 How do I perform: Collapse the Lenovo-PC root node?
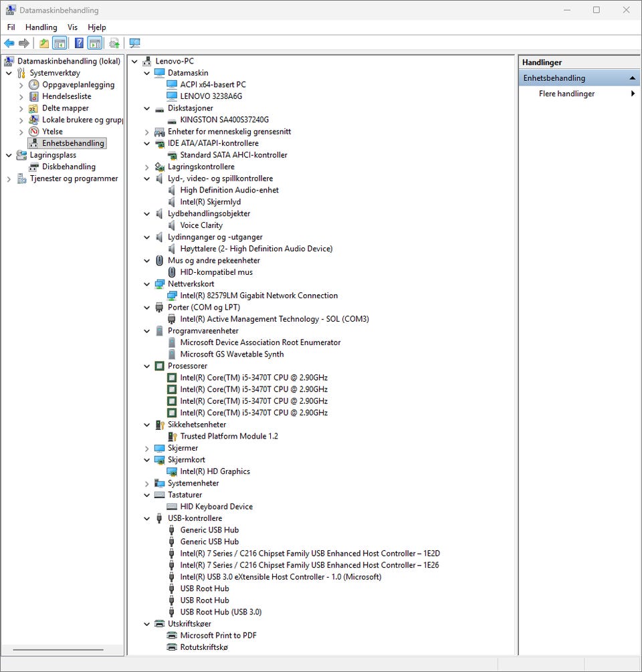point(134,62)
